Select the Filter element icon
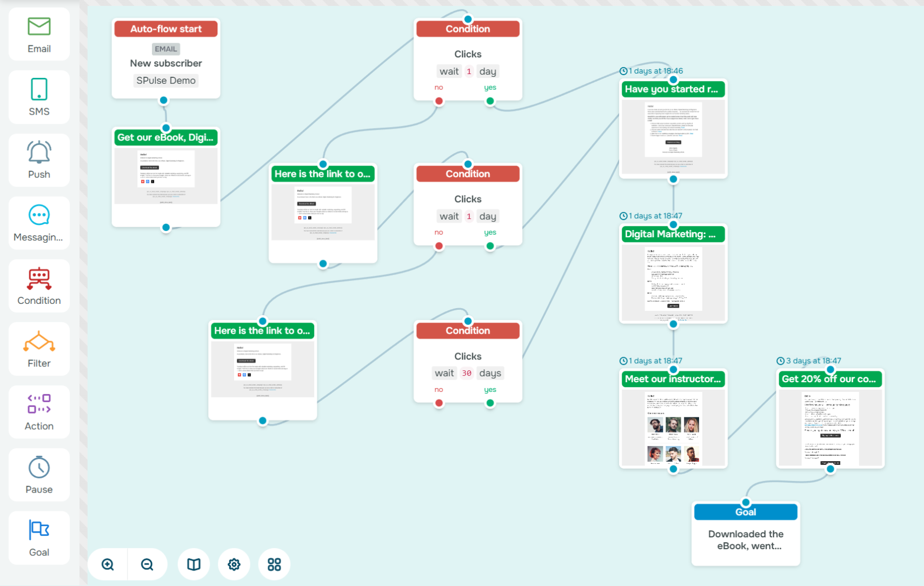The height and width of the screenshot is (586, 924). (x=38, y=341)
